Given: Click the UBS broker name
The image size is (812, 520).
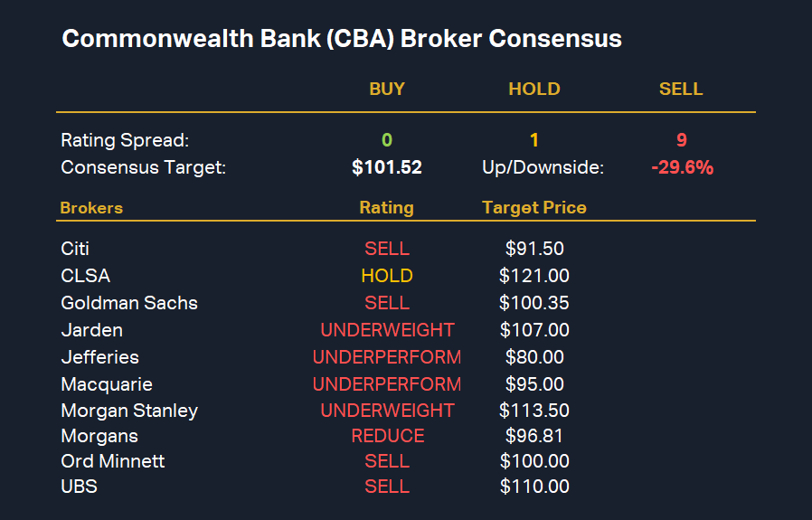Looking at the screenshot, I should 79,487.
